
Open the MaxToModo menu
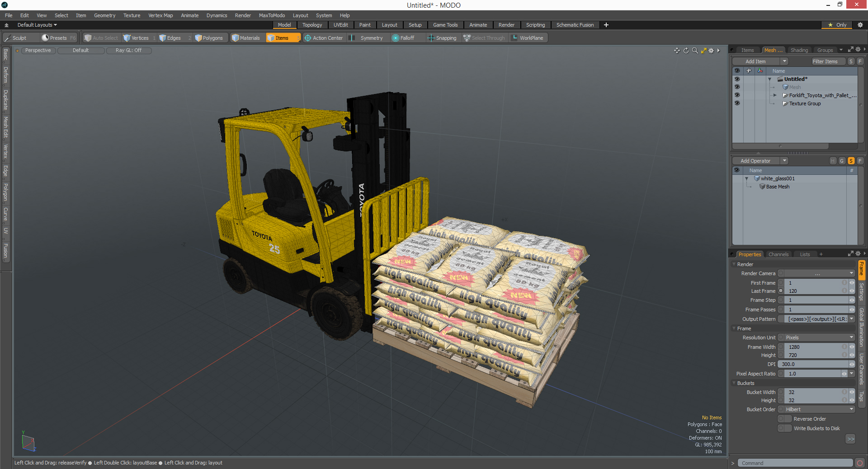coord(272,15)
